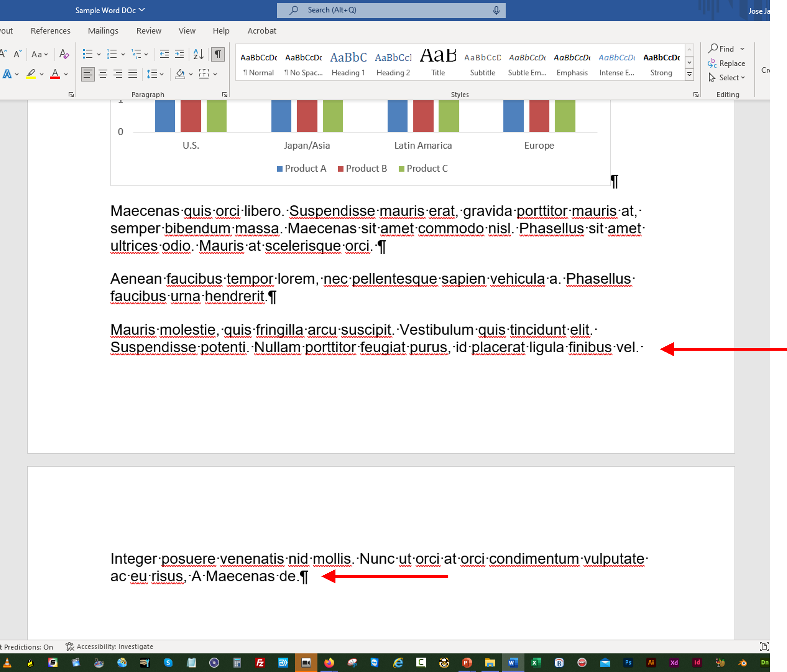Image resolution: width=787 pixels, height=672 pixels.
Task: Expand the shading color dropdown
Action: pos(191,74)
